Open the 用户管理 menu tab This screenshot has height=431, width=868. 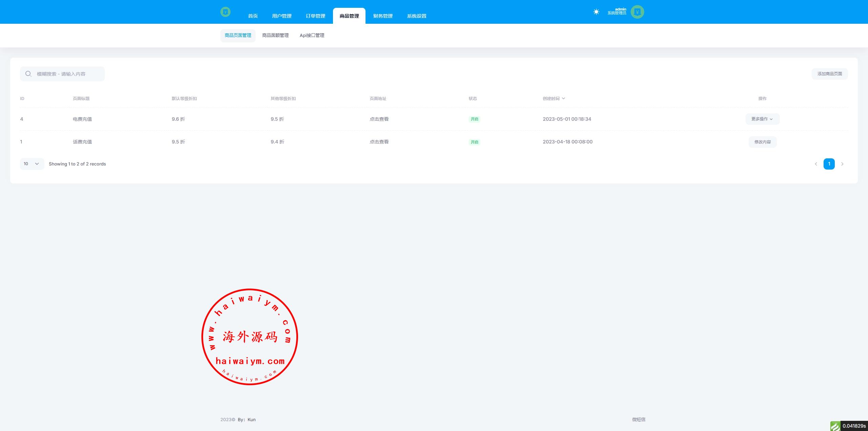click(281, 16)
